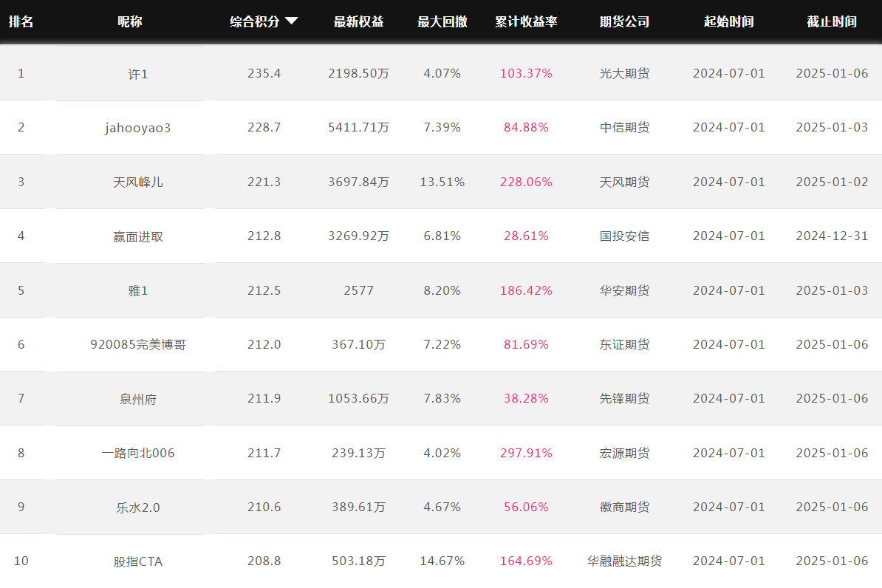The width and height of the screenshot is (882, 588).
Task: Sort by 综合积分 using the down arrow
Action: pos(291,21)
